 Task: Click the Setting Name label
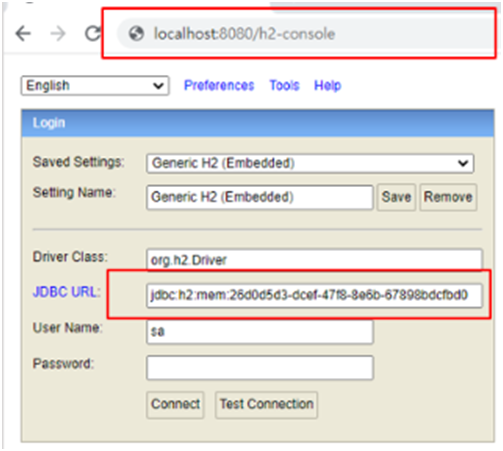74,193
